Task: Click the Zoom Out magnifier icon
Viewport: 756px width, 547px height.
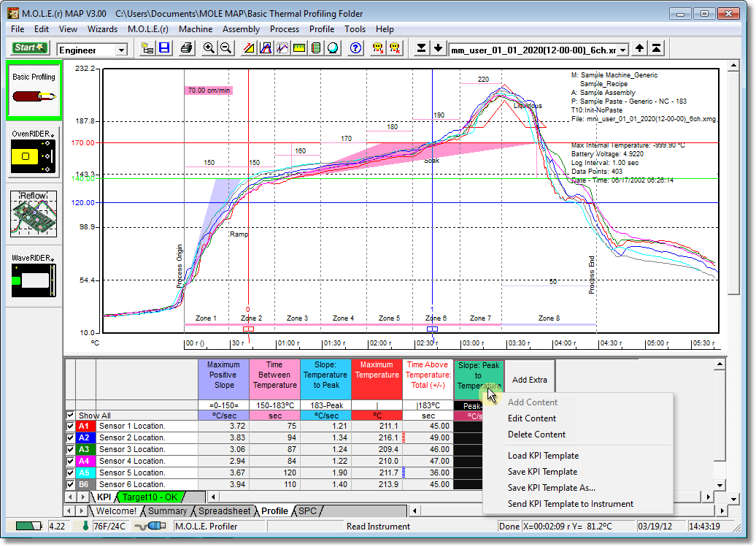Action: point(225,48)
